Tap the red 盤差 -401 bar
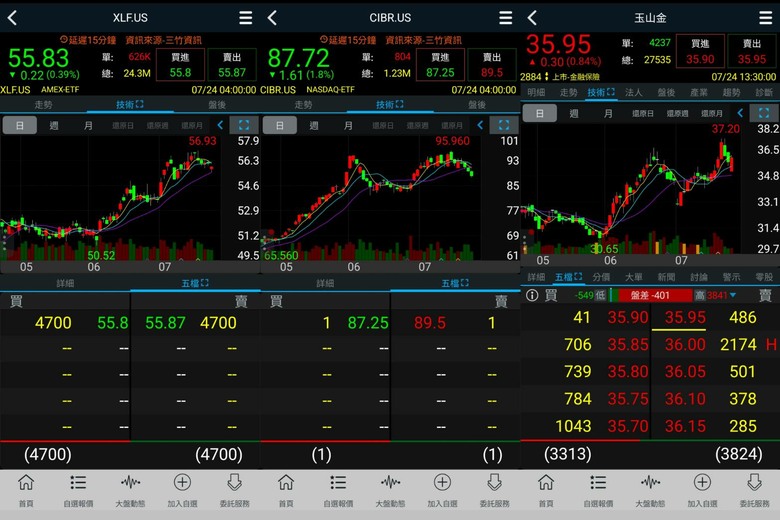The width and height of the screenshot is (780, 520). coord(651,296)
